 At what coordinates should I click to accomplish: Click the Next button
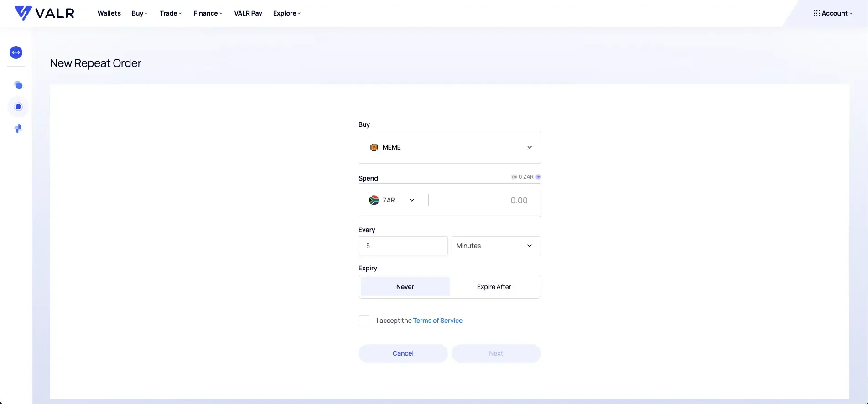(496, 353)
